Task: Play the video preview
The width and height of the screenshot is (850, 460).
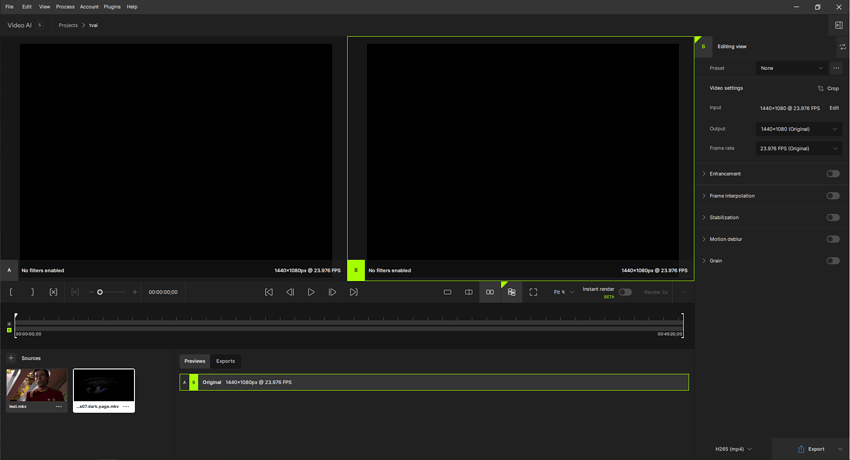Action: (311, 292)
